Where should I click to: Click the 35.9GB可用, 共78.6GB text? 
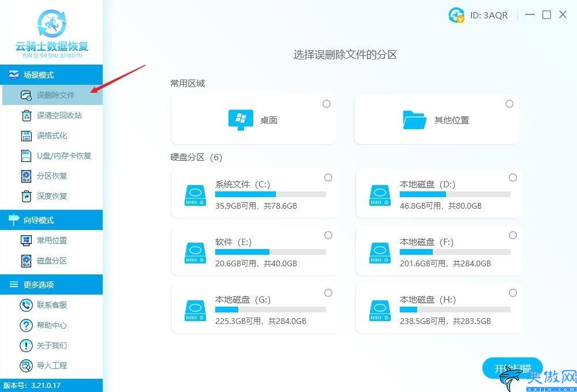point(256,206)
